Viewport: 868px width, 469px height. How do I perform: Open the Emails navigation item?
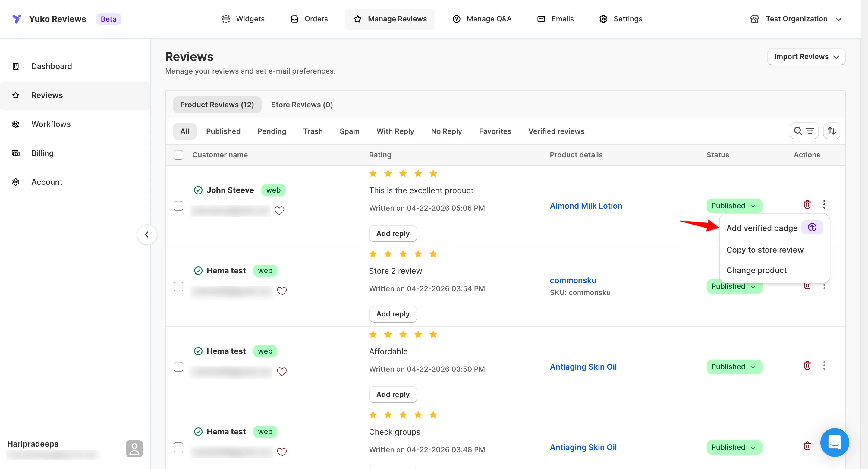pyautogui.click(x=555, y=19)
